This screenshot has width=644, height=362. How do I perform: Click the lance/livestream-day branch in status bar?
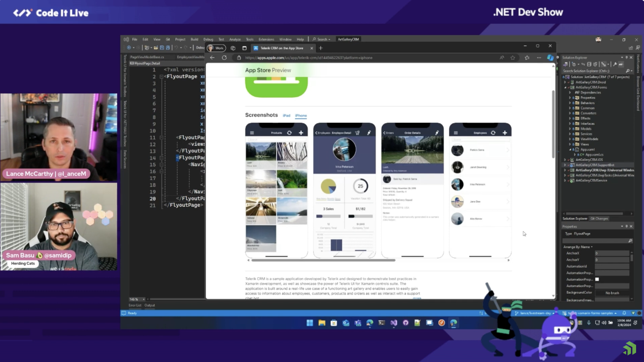[x=535, y=313]
